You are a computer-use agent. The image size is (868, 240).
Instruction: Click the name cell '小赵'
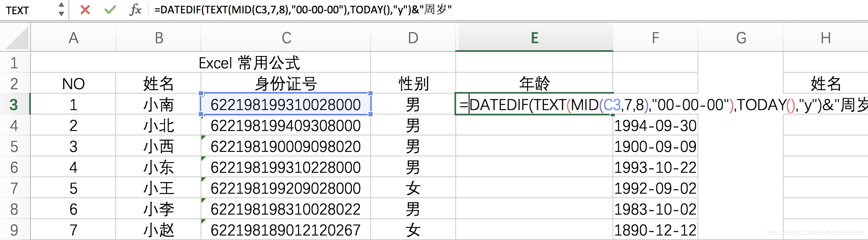[159, 230]
